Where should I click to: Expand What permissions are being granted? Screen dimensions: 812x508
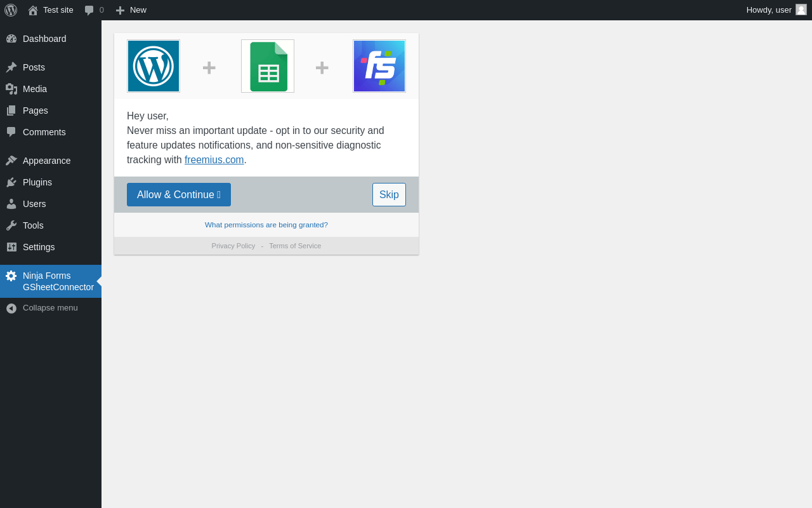point(266,225)
